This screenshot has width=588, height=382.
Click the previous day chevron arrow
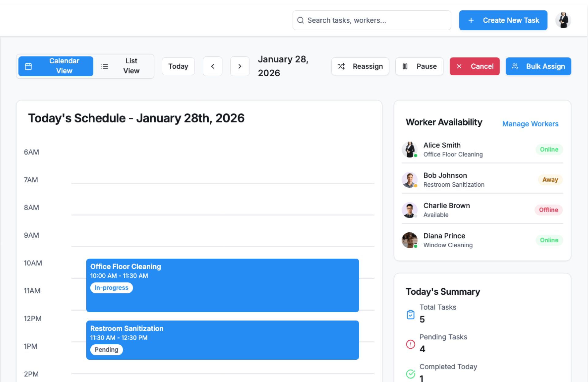point(213,66)
